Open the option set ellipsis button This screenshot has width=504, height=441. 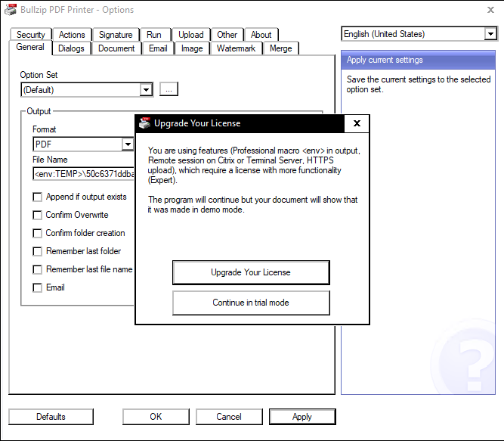coord(169,89)
